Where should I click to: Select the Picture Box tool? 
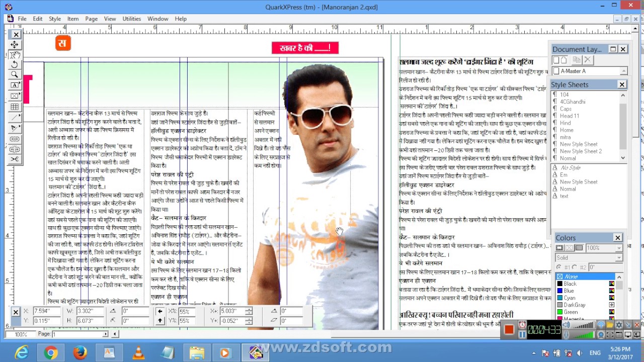(x=15, y=96)
